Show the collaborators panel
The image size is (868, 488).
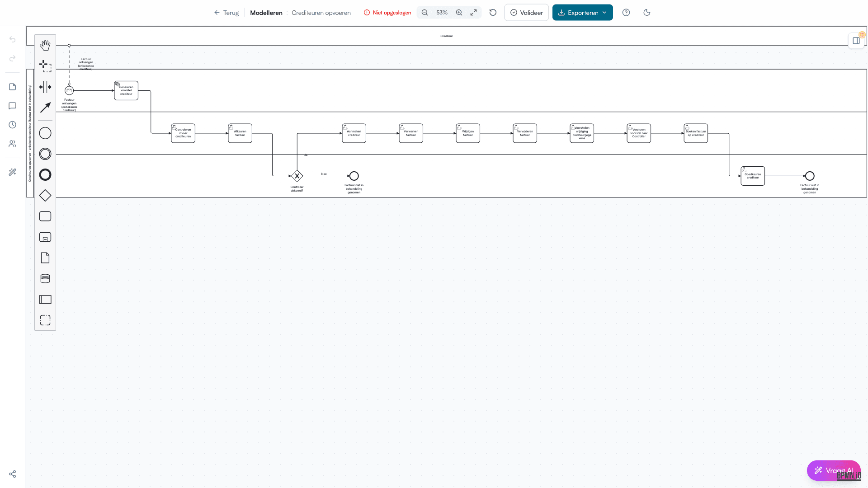[x=12, y=144]
